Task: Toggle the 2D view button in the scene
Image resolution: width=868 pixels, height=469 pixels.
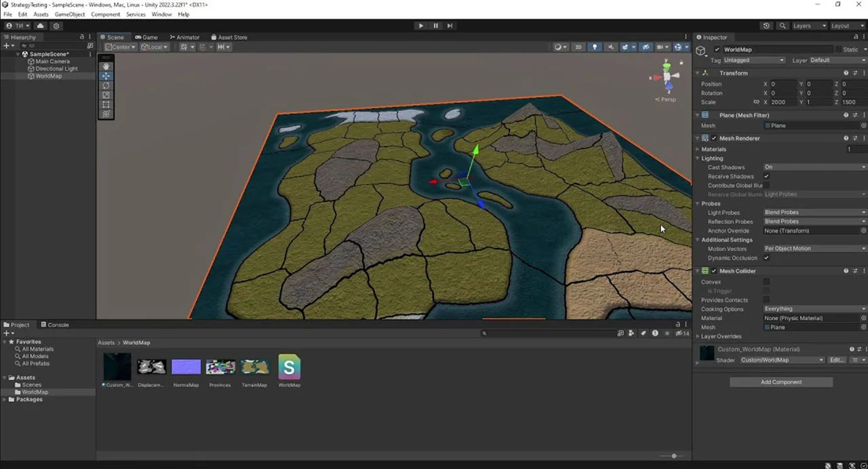Action: (578, 47)
